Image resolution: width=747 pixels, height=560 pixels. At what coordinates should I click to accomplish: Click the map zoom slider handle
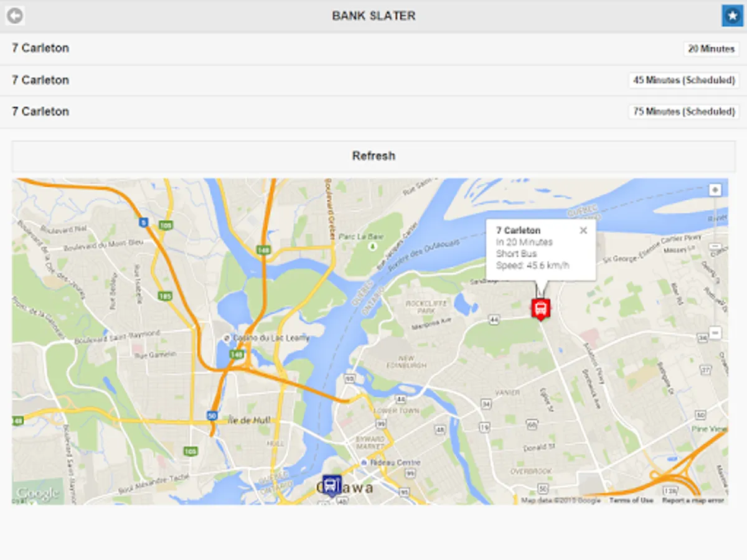point(715,247)
